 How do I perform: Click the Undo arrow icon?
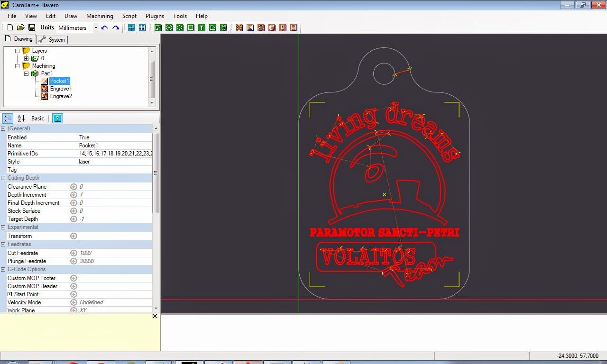click(x=104, y=27)
